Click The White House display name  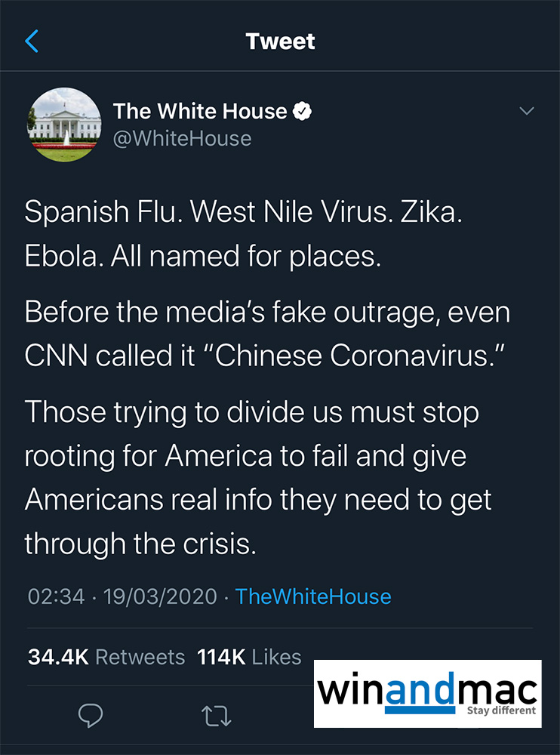[x=200, y=112]
